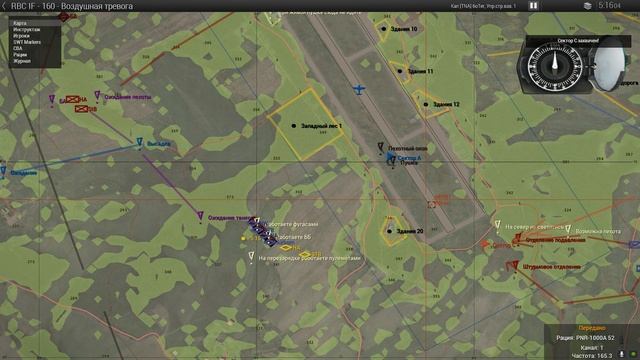Click the Рация: PNR-1000A 52 line

coord(585,338)
